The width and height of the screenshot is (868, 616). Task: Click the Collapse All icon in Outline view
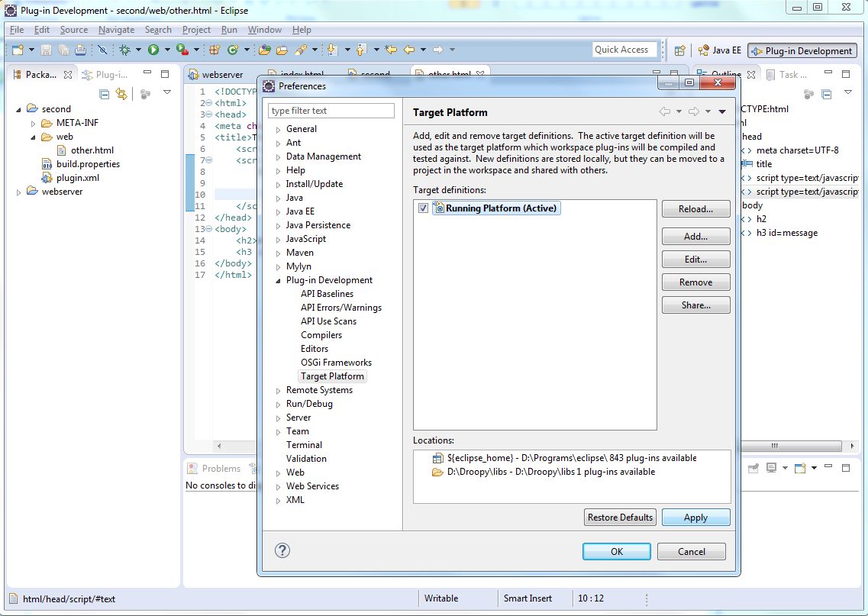(827, 95)
